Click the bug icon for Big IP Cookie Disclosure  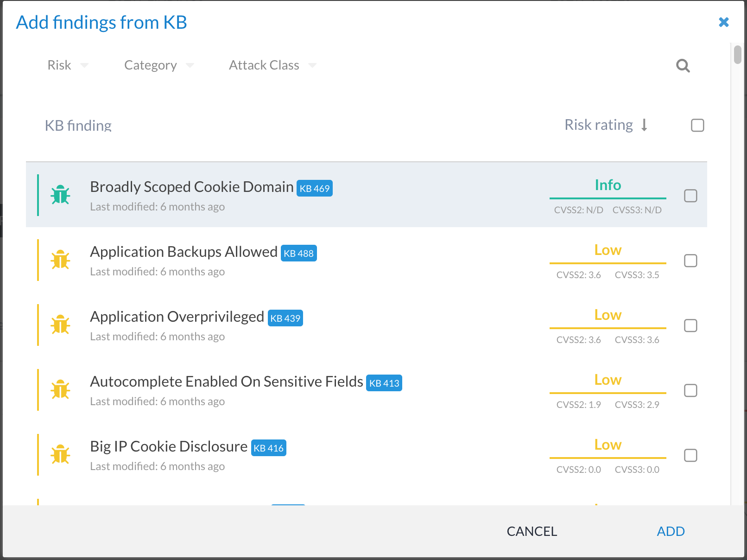pyautogui.click(x=61, y=454)
